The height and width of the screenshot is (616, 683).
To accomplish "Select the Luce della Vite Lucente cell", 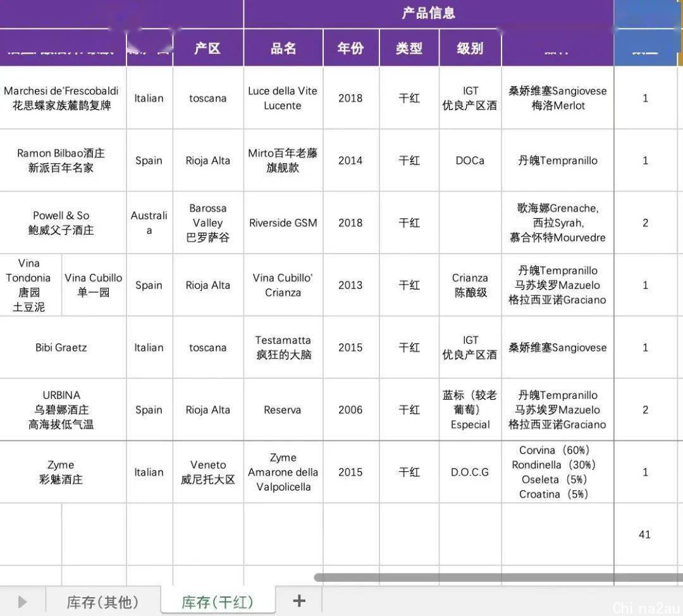I will click(283, 98).
